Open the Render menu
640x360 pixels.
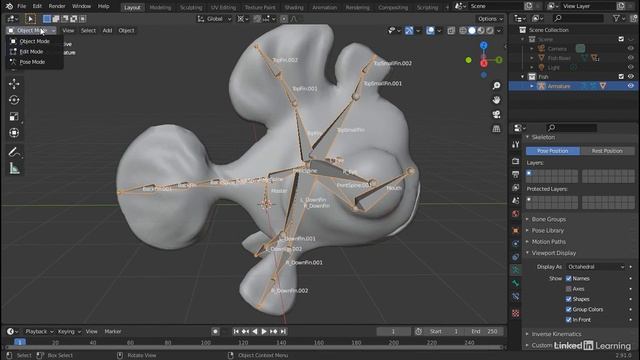[57, 6]
